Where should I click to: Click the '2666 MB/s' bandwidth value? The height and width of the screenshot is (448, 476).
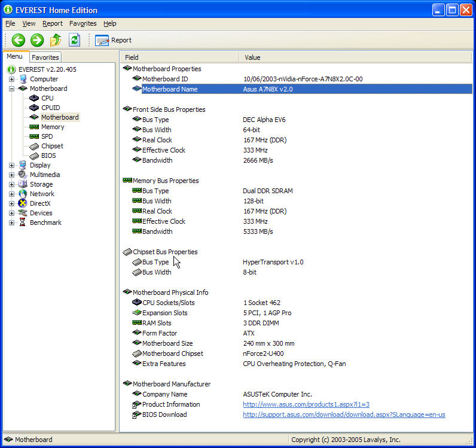point(258,160)
